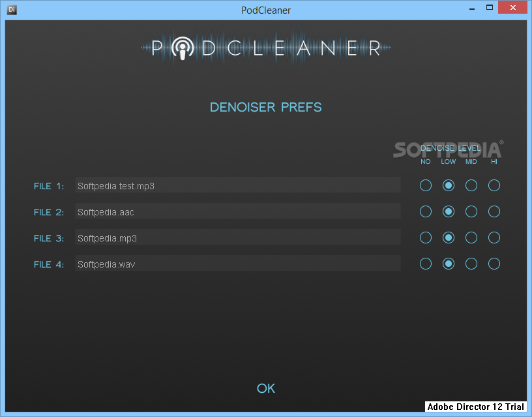Click the FILE 3: label
The height and width of the screenshot is (417, 532).
click(49, 238)
